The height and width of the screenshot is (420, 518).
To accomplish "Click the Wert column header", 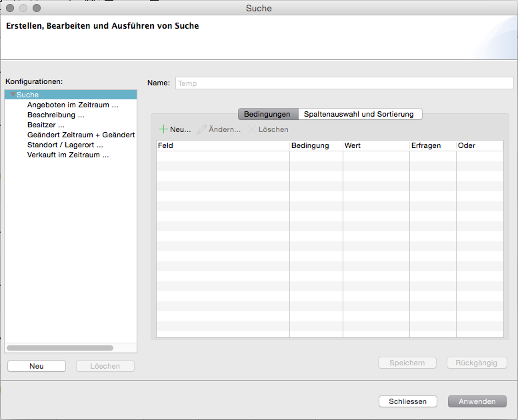I will [376, 145].
